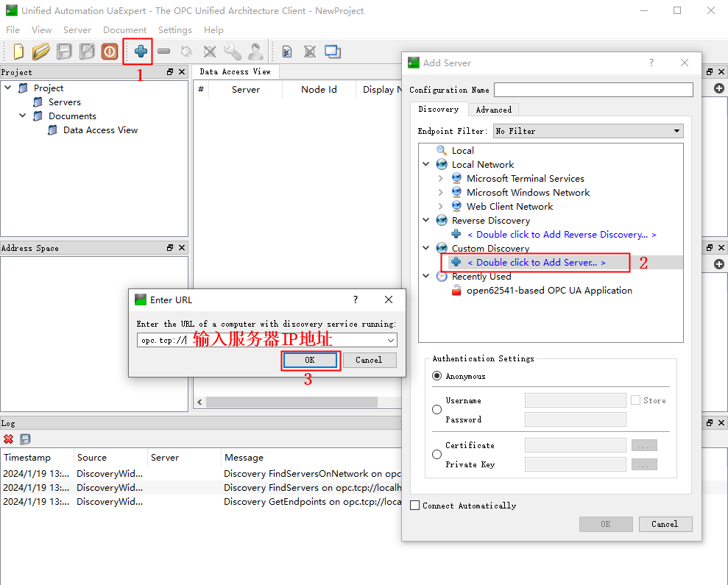728x585 pixels.
Task: Switch to the Advanced tab
Action: click(493, 110)
